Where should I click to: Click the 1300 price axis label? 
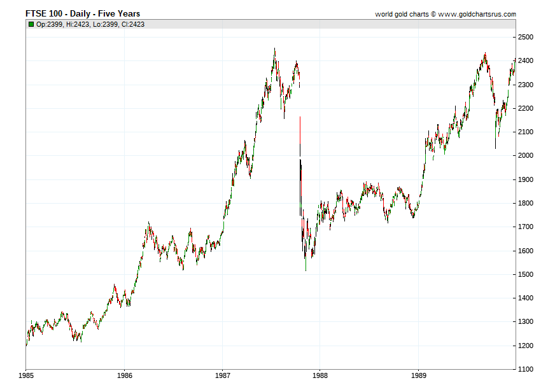click(x=526, y=321)
